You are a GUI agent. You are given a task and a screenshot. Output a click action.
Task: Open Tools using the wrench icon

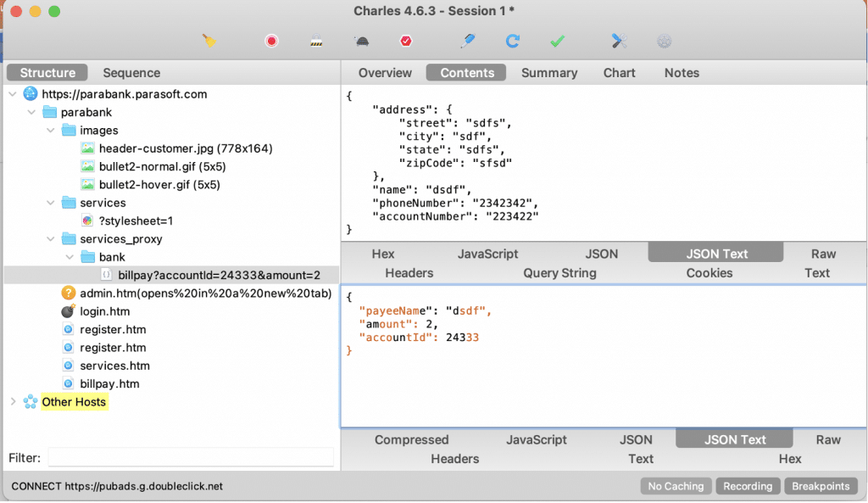click(617, 40)
